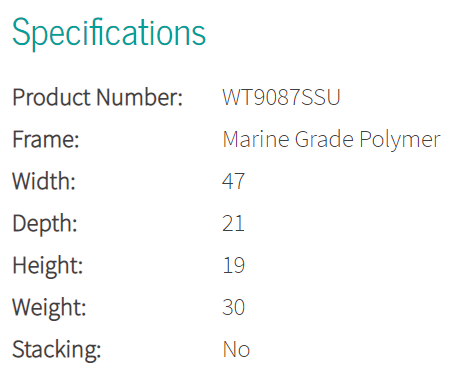Click the word Marine in Frame value
Screen dimensions: 450x386
pyautogui.click(x=256, y=139)
